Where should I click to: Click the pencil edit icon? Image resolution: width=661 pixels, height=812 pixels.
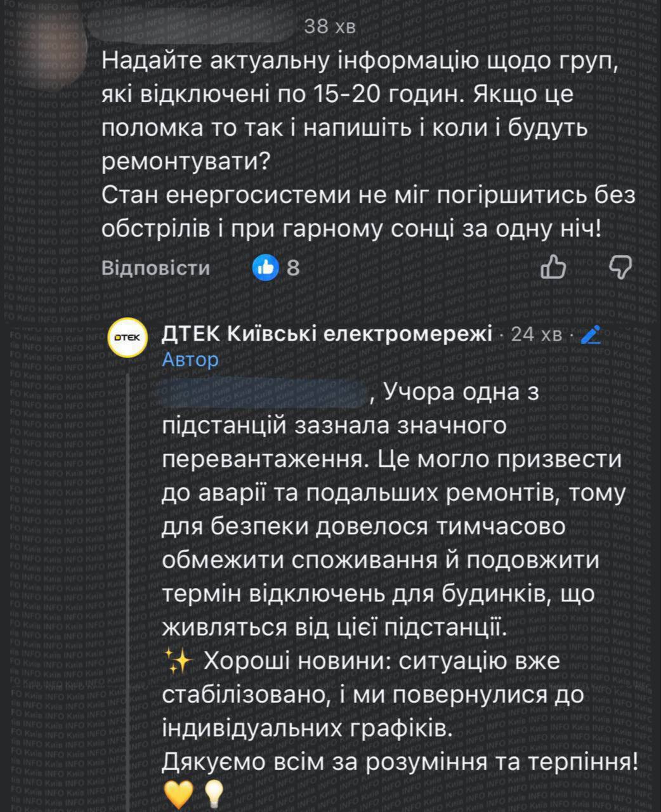coord(591,334)
